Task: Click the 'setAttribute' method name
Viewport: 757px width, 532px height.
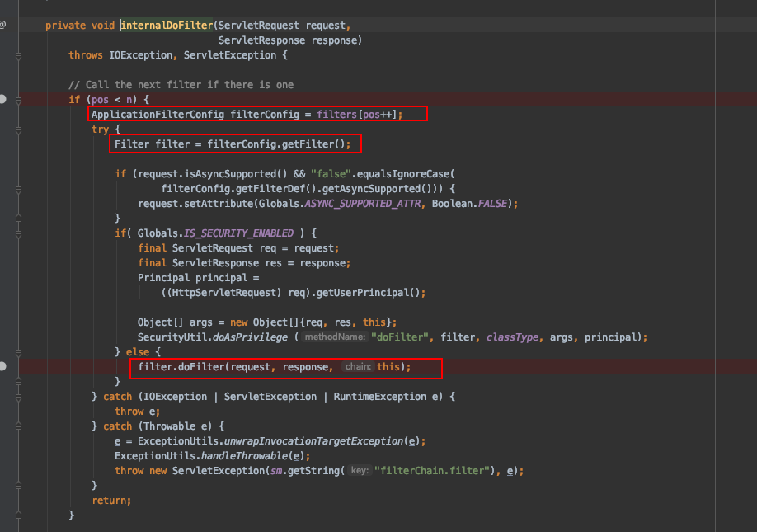Action: pos(219,204)
